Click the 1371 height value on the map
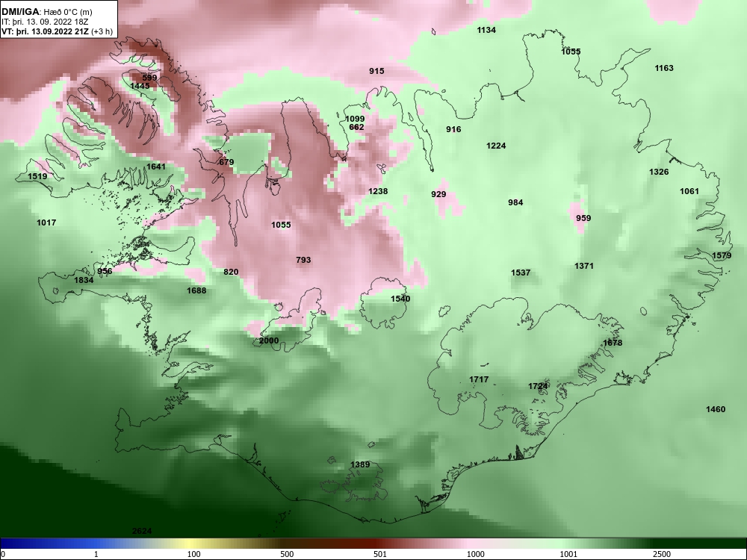Image resolution: width=747 pixels, height=560 pixels. click(x=584, y=267)
